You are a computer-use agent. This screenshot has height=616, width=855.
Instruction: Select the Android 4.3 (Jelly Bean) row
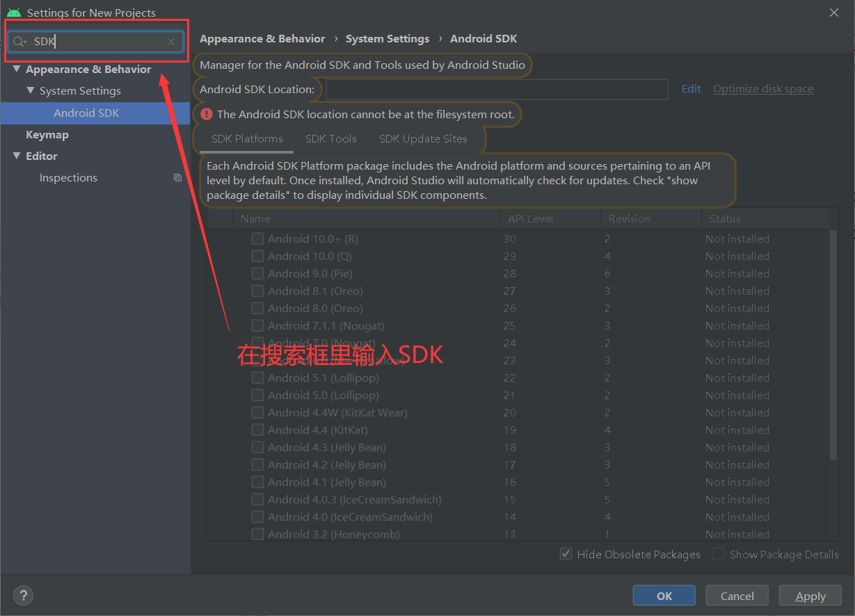click(x=518, y=447)
